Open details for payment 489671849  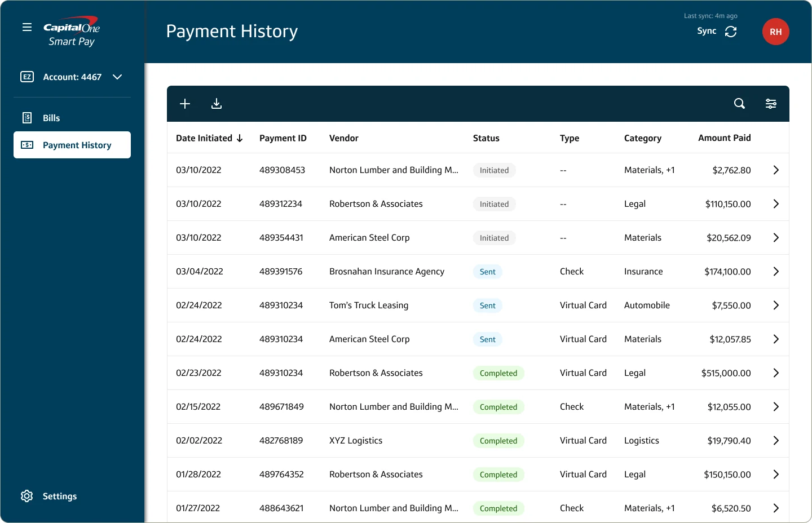[776, 407]
